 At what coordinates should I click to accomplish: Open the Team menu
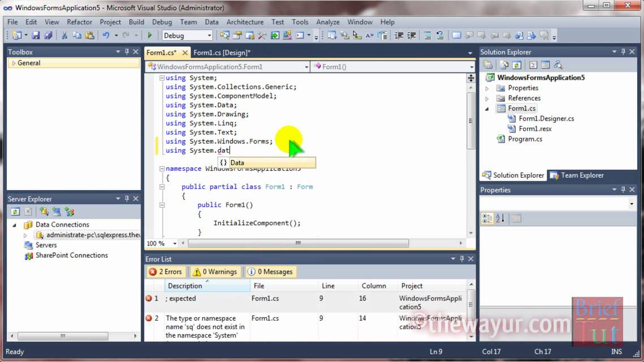188,22
